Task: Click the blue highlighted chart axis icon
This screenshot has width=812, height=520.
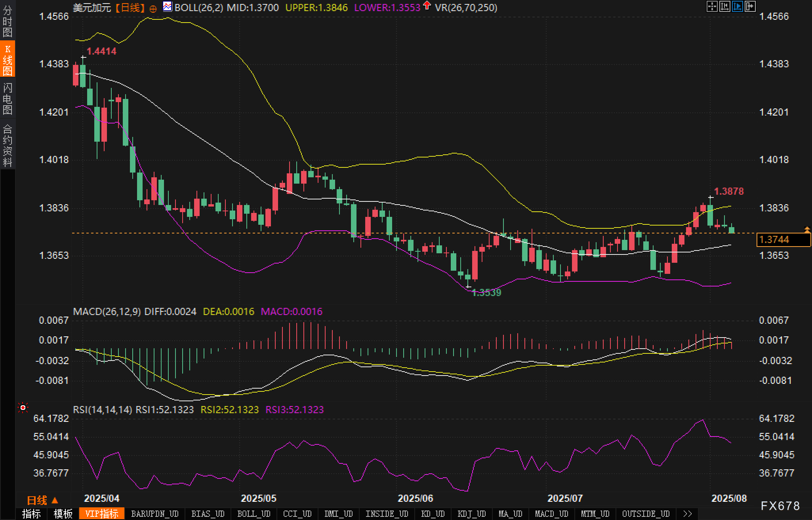Action: (737, 6)
